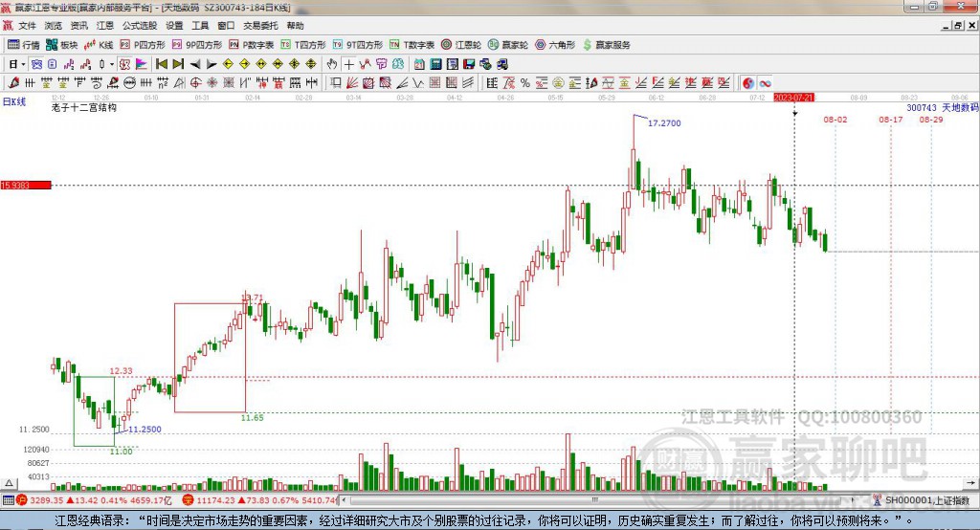Click the 11.2500 low price label
980x530 pixels.
145,430
